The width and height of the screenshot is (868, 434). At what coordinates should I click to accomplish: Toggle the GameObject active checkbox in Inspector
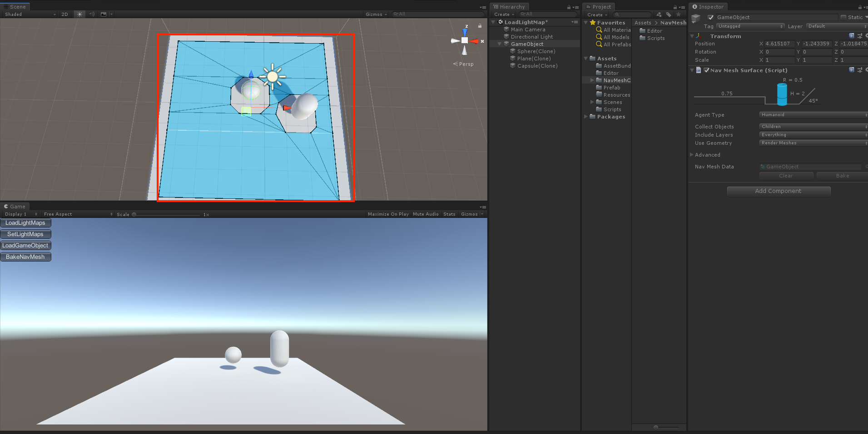711,17
